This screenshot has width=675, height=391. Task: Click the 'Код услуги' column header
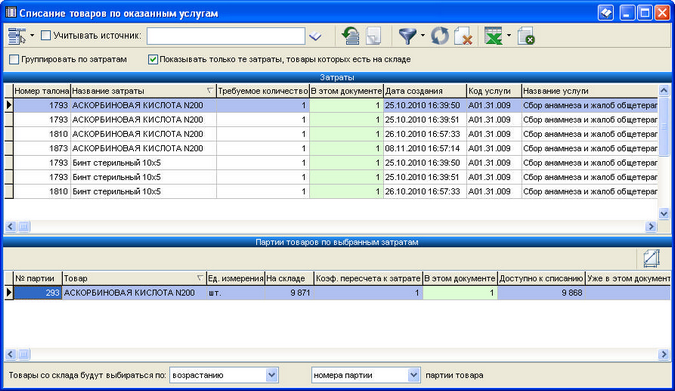pos(494,91)
